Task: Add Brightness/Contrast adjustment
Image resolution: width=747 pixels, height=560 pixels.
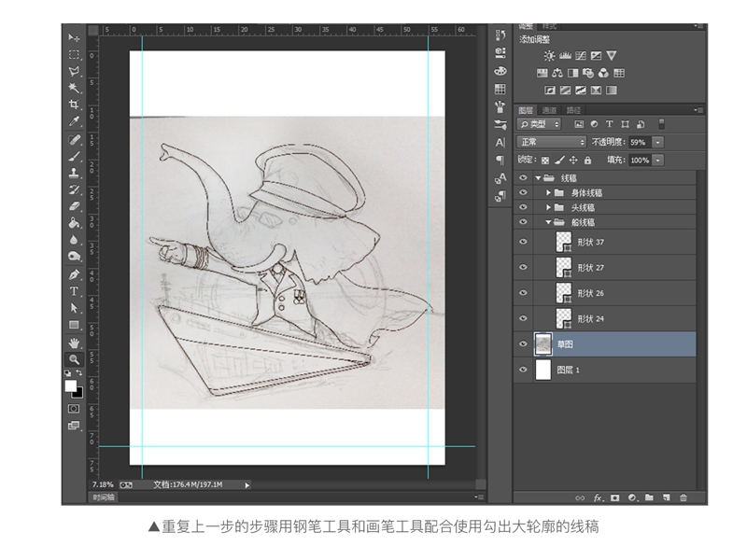Action: pos(549,56)
